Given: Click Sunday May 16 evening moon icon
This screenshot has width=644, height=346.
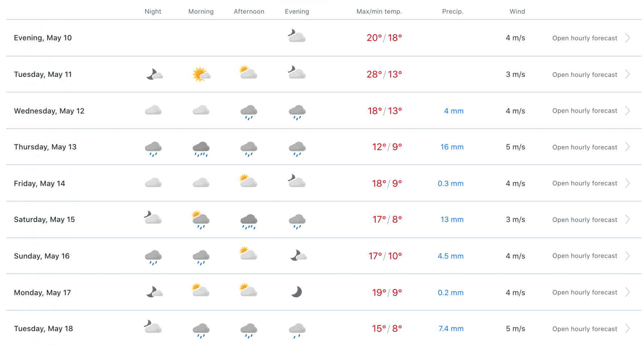Looking at the screenshot, I should 298,256.
